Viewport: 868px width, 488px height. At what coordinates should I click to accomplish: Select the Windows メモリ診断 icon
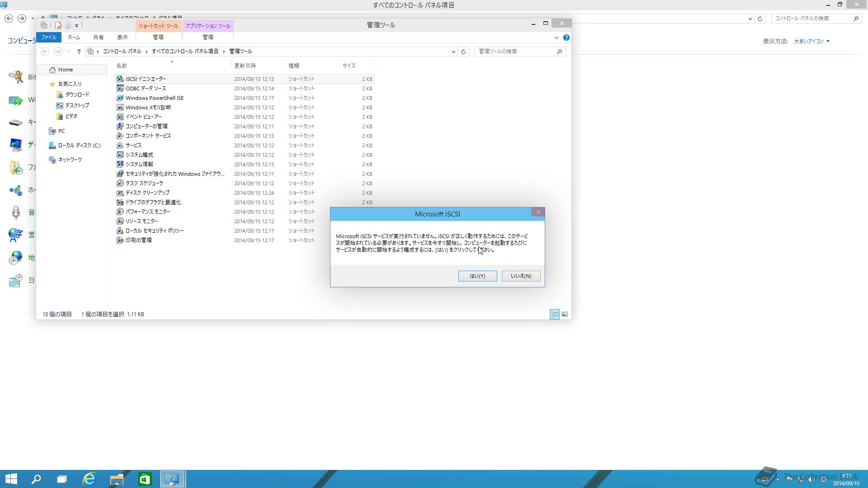[120, 107]
